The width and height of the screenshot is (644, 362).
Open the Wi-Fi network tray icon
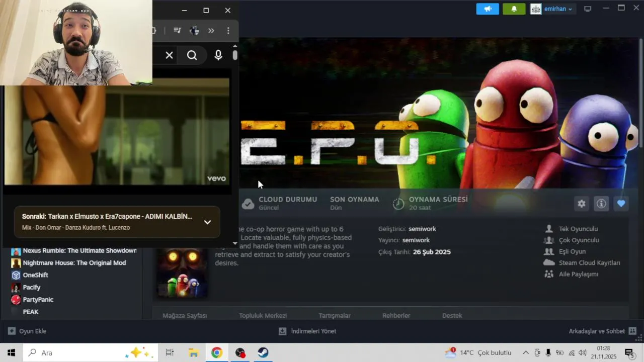pyautogui.click(x=572, y=352)
